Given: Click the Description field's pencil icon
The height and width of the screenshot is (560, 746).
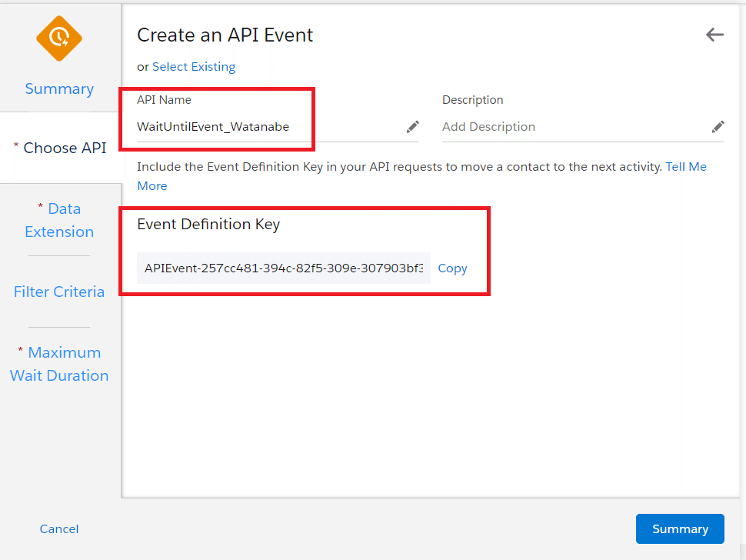Looking at the screenshot, I should 718,127.
